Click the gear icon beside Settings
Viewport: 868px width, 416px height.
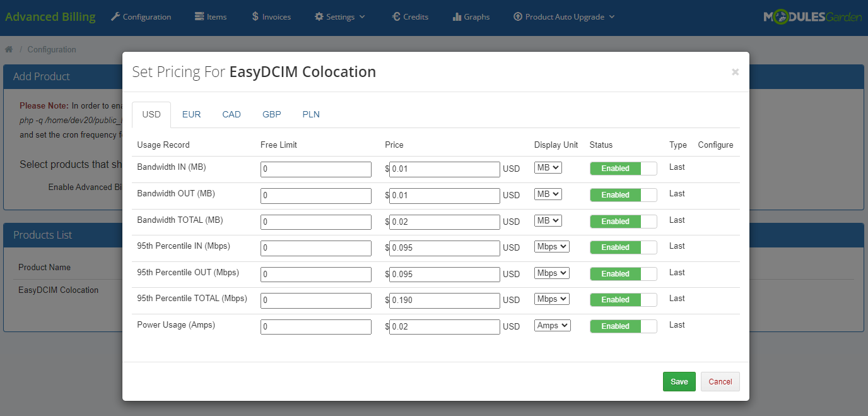click(x=319, y=16)
